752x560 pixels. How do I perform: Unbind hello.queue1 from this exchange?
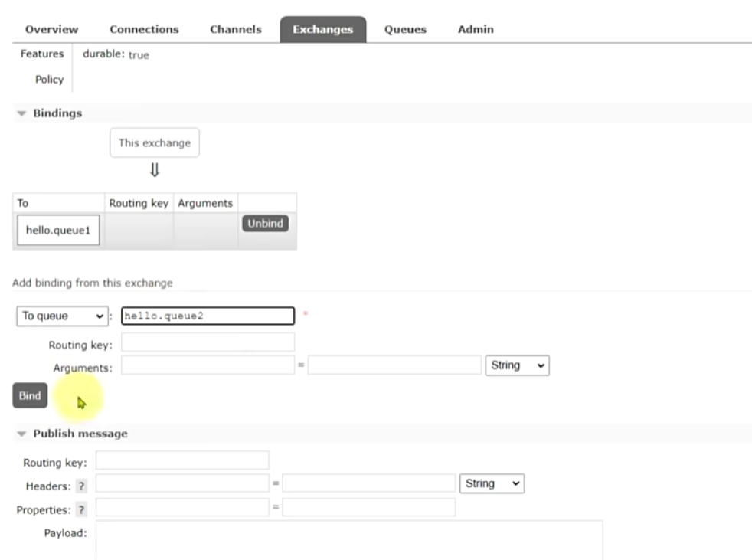pyautogui.click(x=265, y=223)
